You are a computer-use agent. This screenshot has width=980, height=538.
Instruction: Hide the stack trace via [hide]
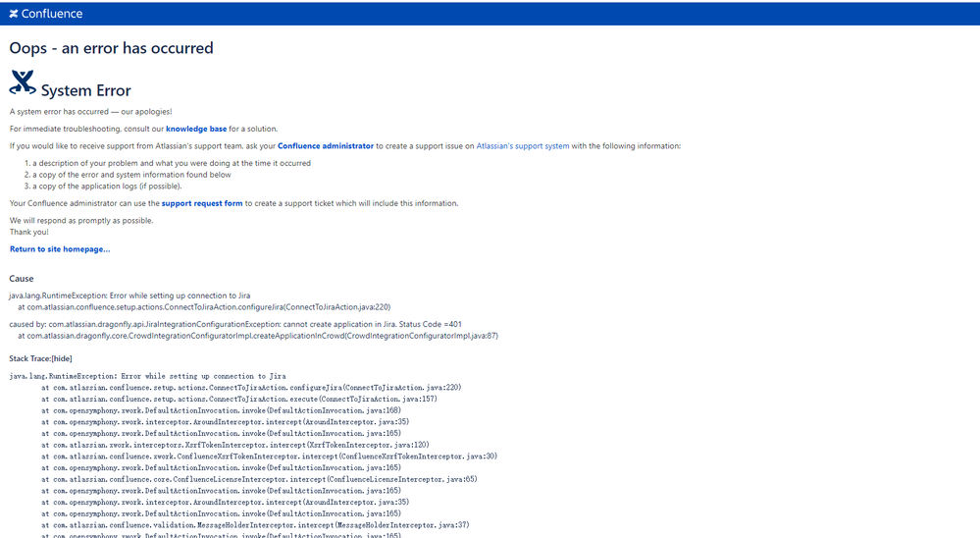(x=61, y=358)
